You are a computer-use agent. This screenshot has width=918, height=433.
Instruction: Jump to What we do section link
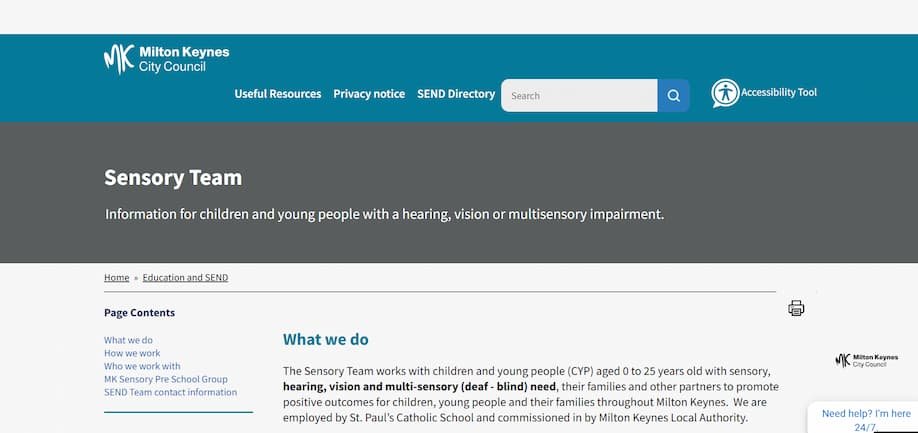128,340
